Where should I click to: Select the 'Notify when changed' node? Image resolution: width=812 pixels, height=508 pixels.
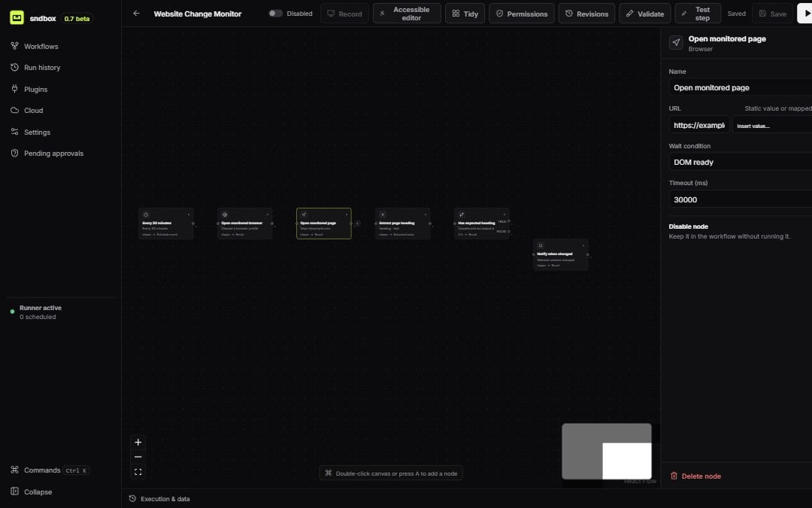[x=561, y=254]
